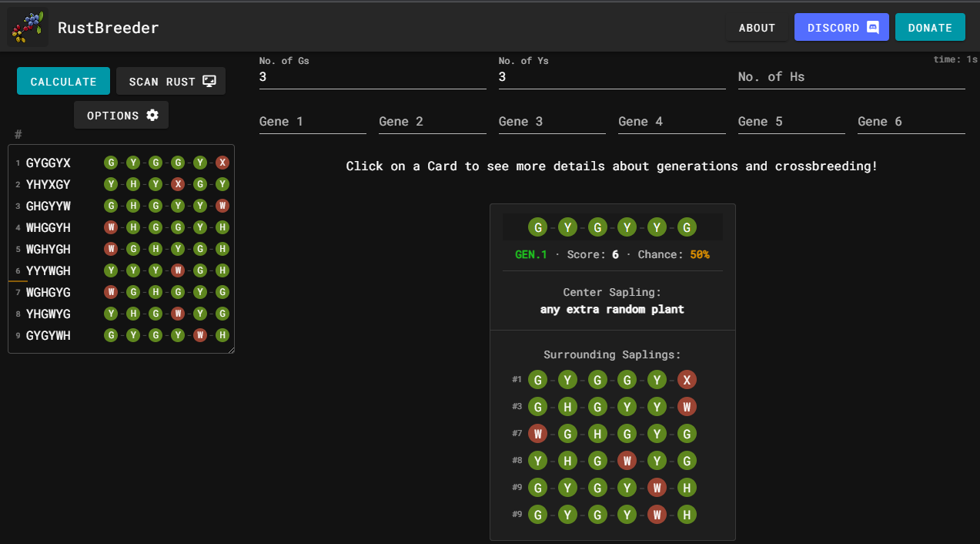This screenshot has height=544, width=980.
Task: Click the first red W gene in the WHGGYH list row
Action: point(111,227)
